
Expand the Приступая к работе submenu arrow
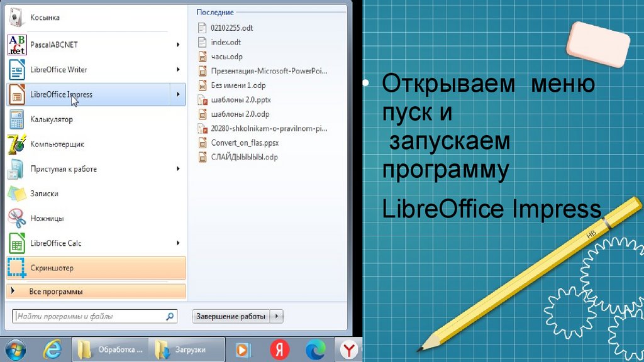click(x=178, y=168)
